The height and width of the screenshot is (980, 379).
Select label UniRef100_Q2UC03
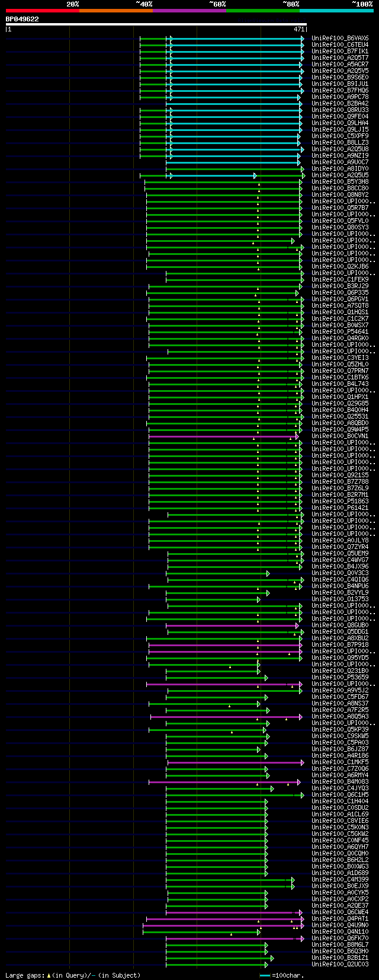[x=340, y=964]
